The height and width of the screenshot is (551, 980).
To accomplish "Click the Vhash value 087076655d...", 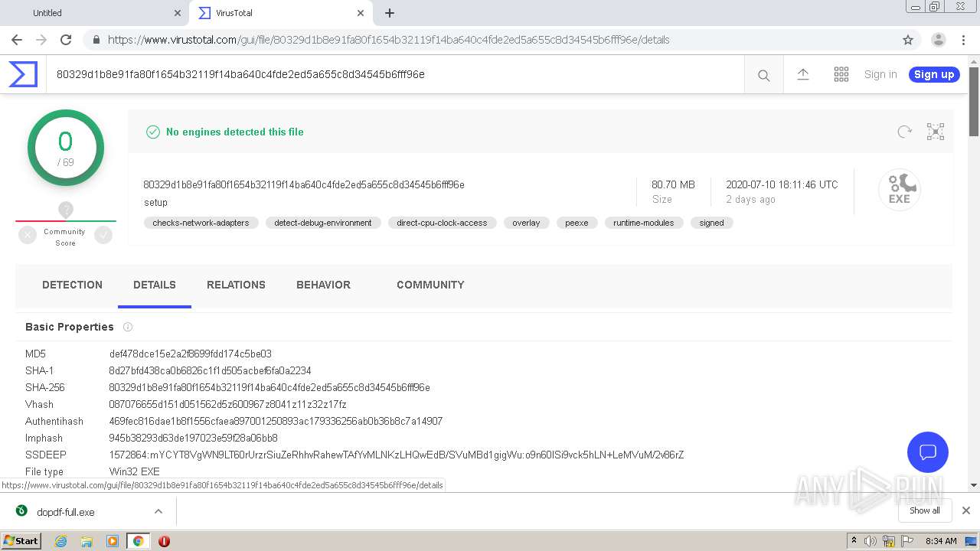I will [x=227, y=404].
